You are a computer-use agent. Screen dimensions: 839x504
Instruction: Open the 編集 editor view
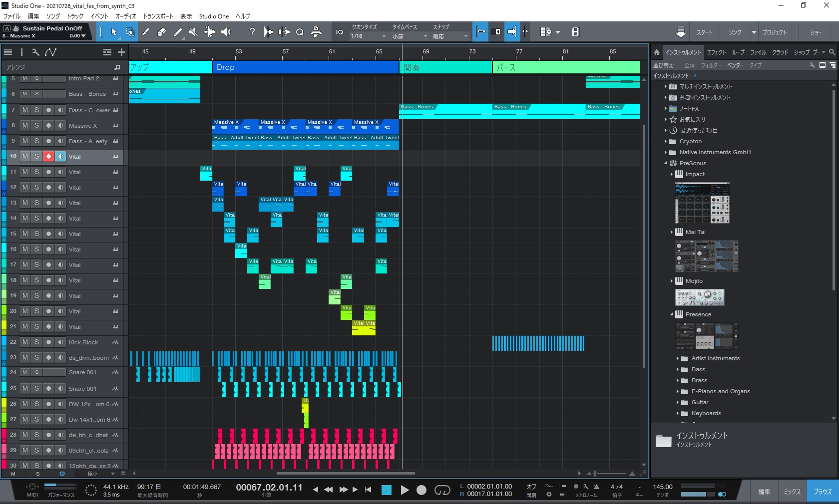(764, 492)
